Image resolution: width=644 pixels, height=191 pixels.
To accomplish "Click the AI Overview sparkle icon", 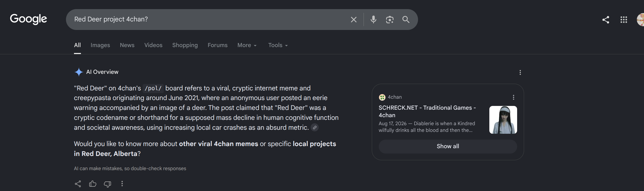I will click(x=79, y=72).
